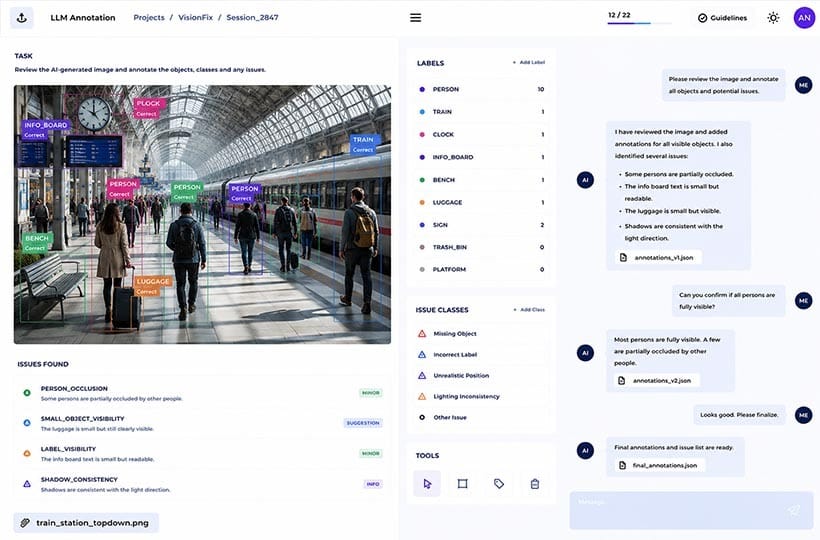Screen dimensions: 820x540
Task: Go to VisionFix breadcrumb
Action: coord(195,18)
